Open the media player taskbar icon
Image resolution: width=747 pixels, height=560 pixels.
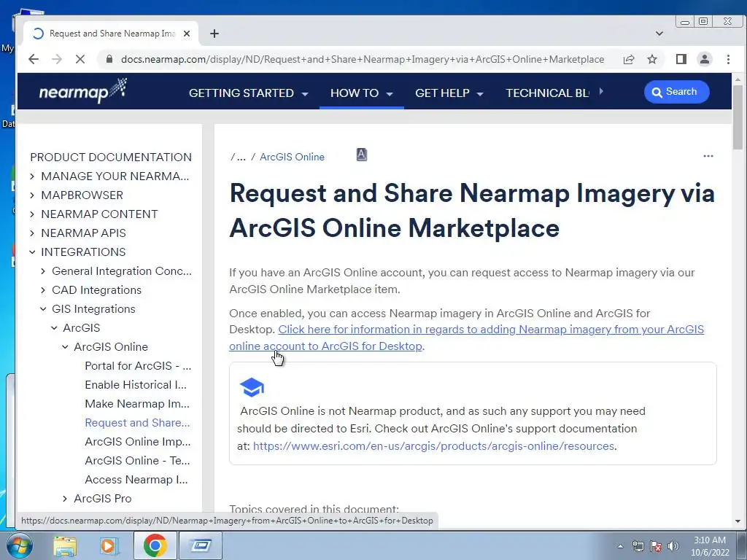pyautogui.click(x=109, y=545)
